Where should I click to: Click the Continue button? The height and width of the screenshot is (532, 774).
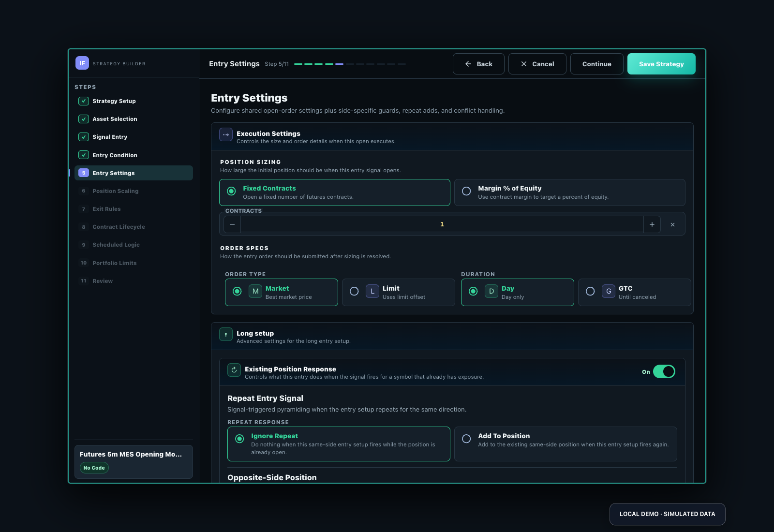[x=597, y=64]
